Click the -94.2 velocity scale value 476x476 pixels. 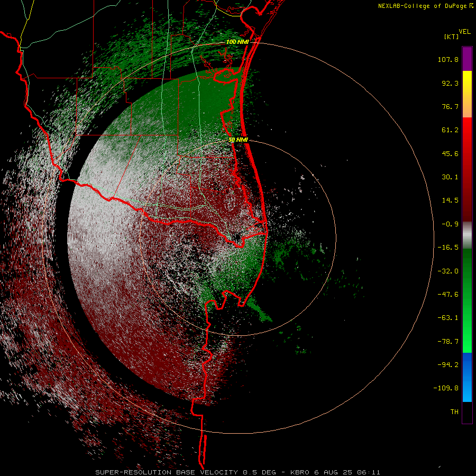[448, 364]
